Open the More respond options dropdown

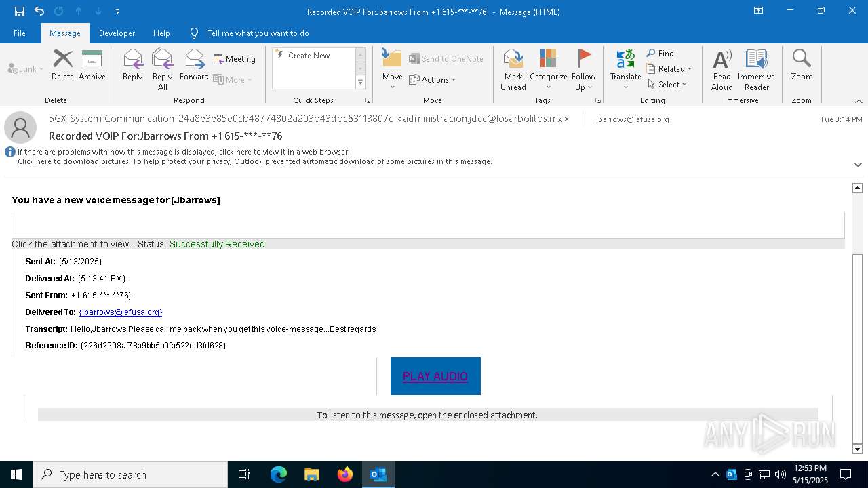click(233, 79)
